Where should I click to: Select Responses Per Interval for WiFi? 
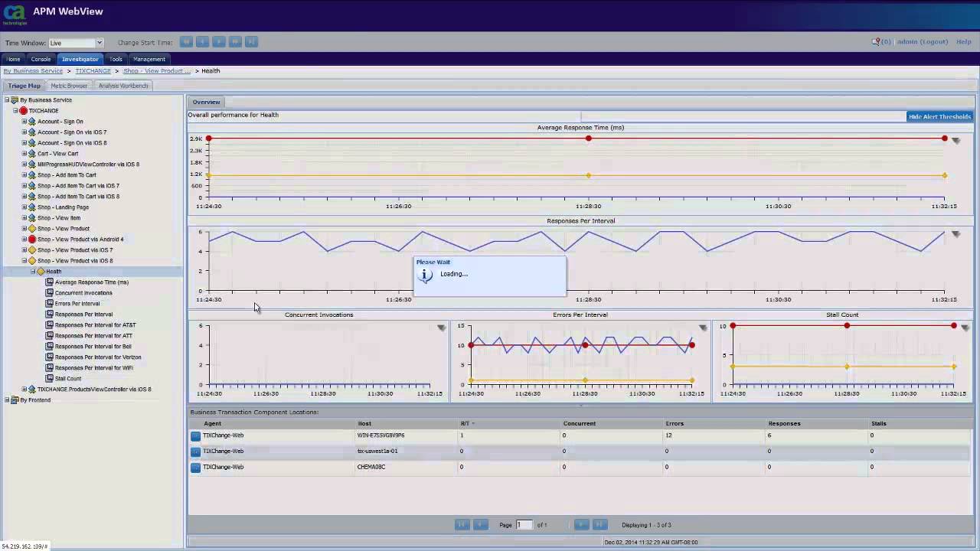pyautogui.click(x=94, y=368)
